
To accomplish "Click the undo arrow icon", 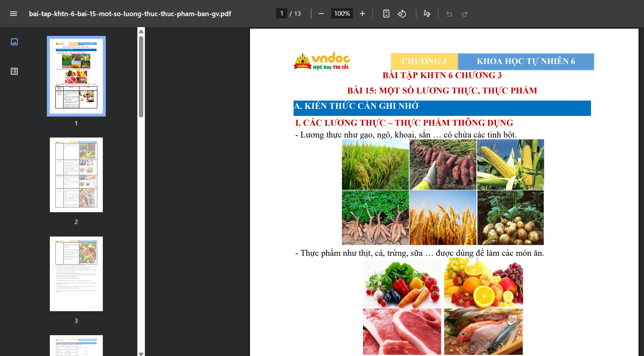I will coord(449,14).
